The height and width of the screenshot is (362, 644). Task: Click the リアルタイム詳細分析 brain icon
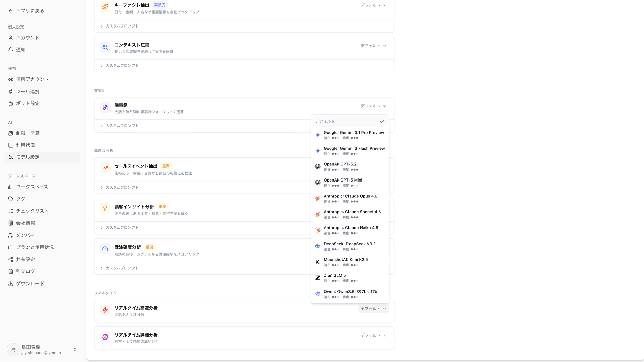point(105,337)
